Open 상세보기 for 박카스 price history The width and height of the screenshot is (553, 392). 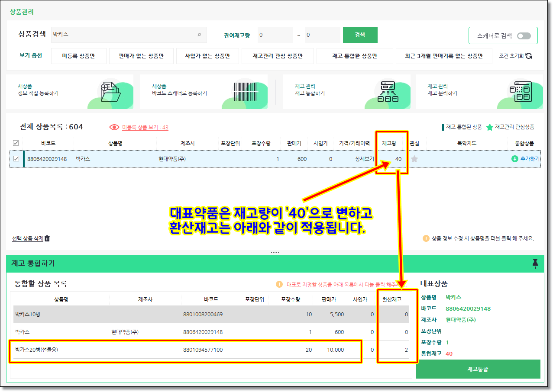coord(364,159)
